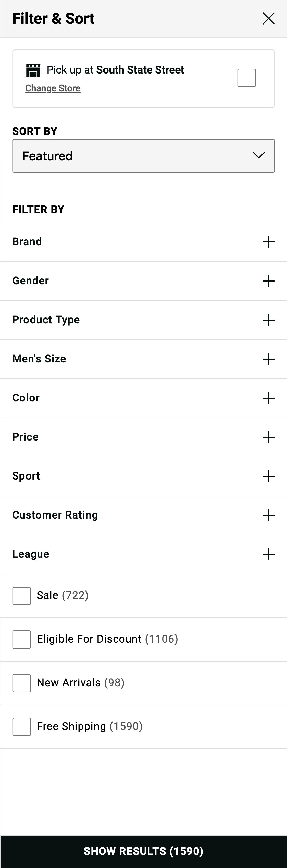
Task: Close the Filter & Sort panel
Action: (268, 19)
